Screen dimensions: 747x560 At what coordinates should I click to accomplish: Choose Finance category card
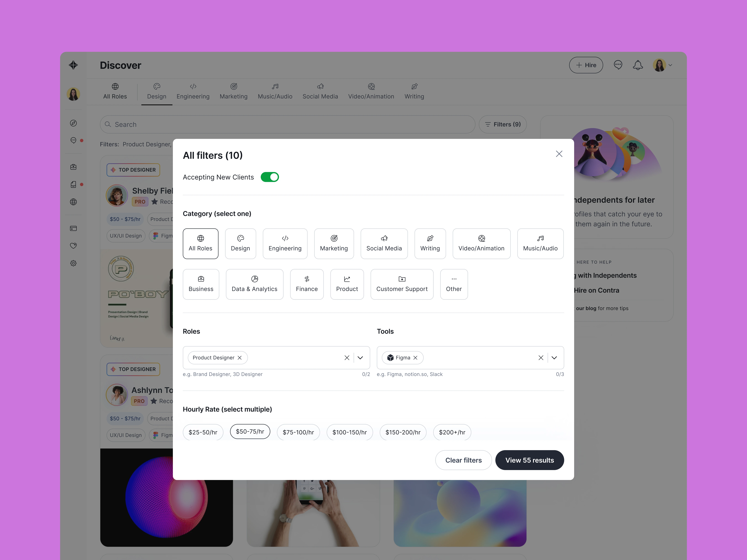click(307, 284)
